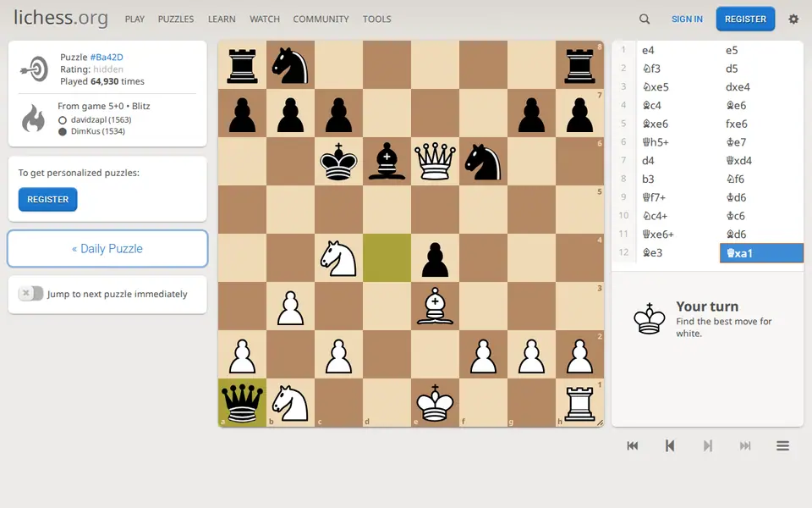
Task: Click the SIGN IN link
Action: 687,19
